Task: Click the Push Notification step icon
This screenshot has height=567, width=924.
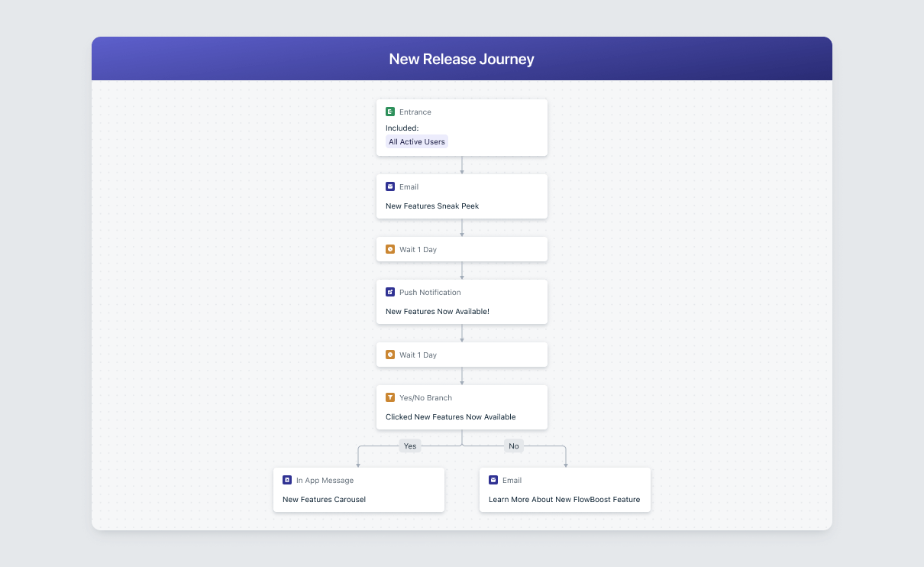Action: click(x=390, y=292)
